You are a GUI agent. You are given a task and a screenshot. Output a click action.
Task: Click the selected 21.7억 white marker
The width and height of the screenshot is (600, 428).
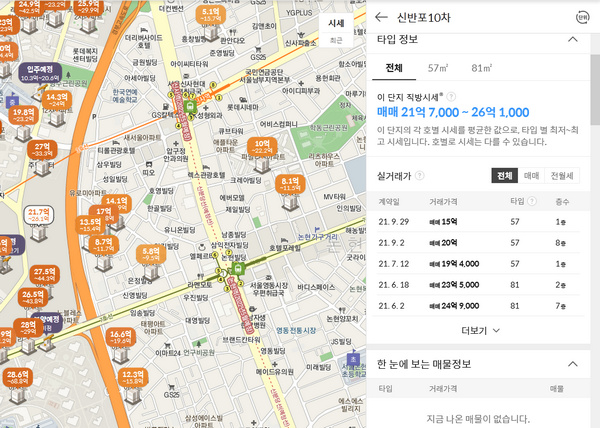tap(39, 215)
